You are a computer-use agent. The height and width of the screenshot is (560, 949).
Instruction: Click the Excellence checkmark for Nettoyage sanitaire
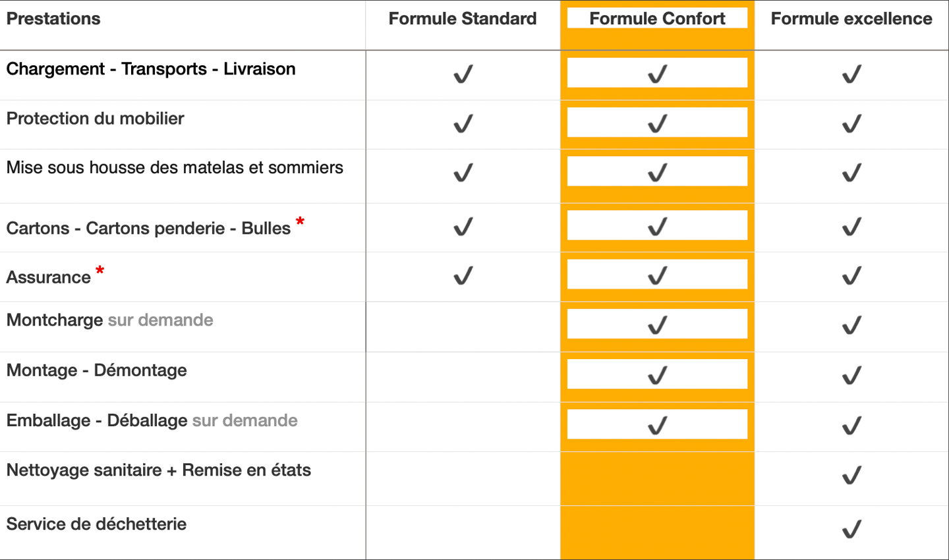click(x=852, y=475)
